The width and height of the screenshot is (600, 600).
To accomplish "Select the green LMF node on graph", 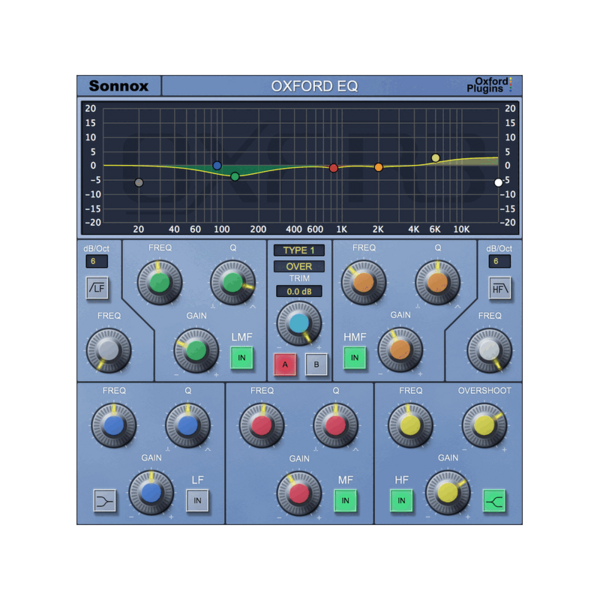I will pyautogui.click(x=235, y=176).
